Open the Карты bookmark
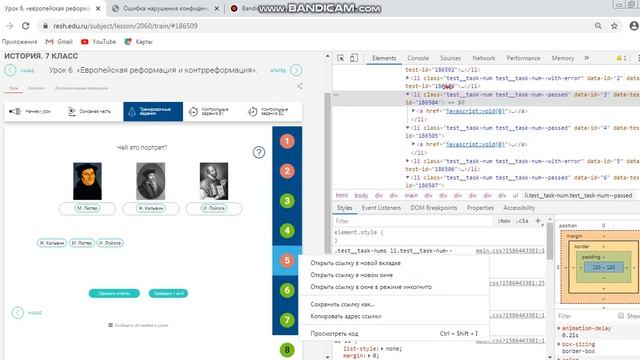This screenshot has height=360, width=640. pos(138,42)
